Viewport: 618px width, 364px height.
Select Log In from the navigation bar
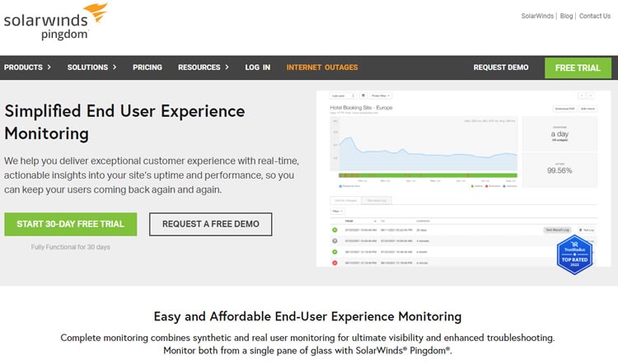[258, 68]
